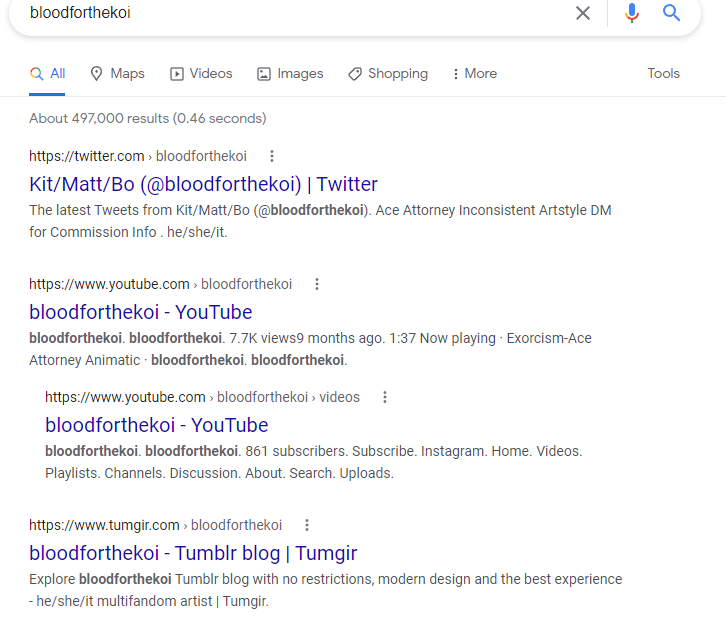Click inside the bloodforthekoi search field
This screenshot has height=617, width=726.
296,13
